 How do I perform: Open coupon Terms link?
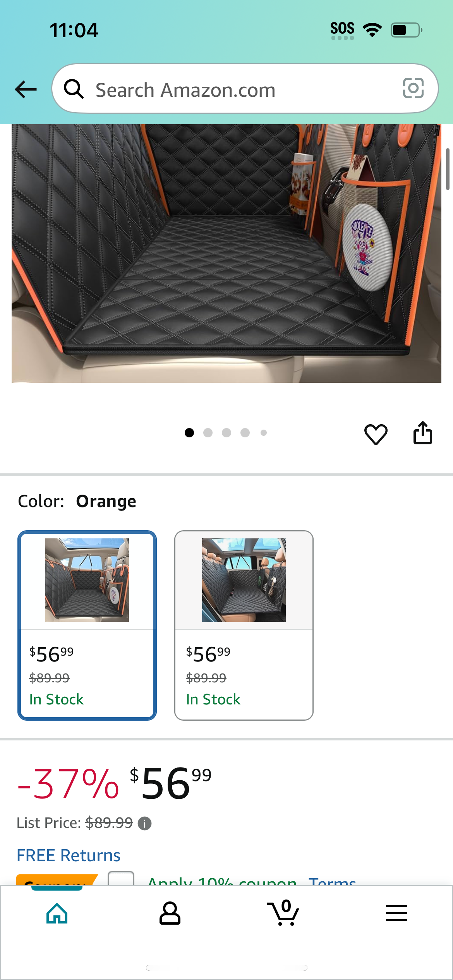tap(332, 881)
